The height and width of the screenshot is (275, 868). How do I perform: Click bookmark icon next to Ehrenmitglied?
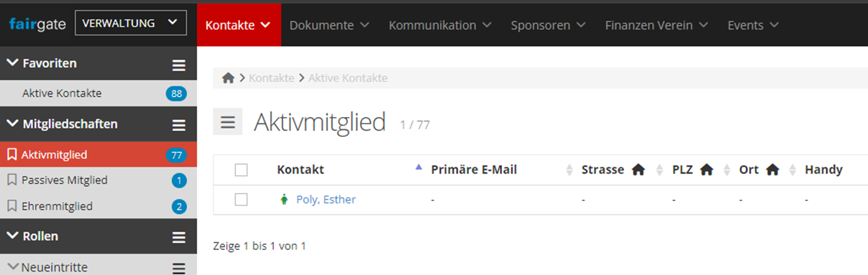pyautogui.click(x=12, y=206)
